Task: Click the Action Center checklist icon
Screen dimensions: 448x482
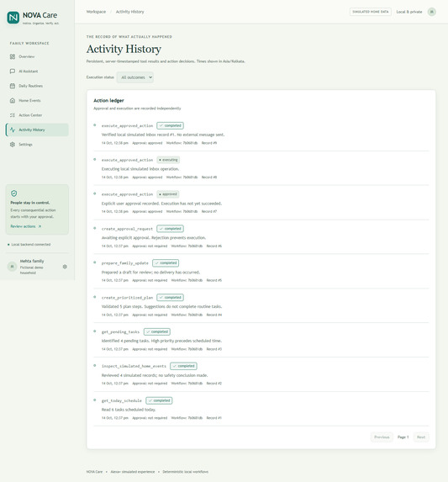Action: pos(13,115)
